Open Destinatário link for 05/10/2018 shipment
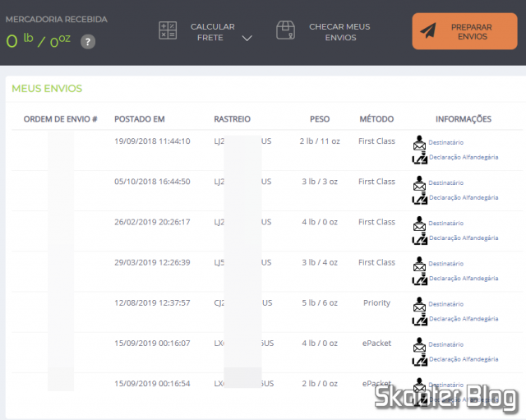The image size is (526, 420). (445, 182)
